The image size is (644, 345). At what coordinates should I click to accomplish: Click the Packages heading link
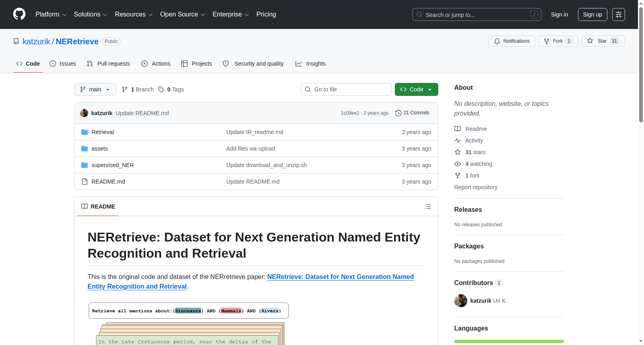[469, 246]
